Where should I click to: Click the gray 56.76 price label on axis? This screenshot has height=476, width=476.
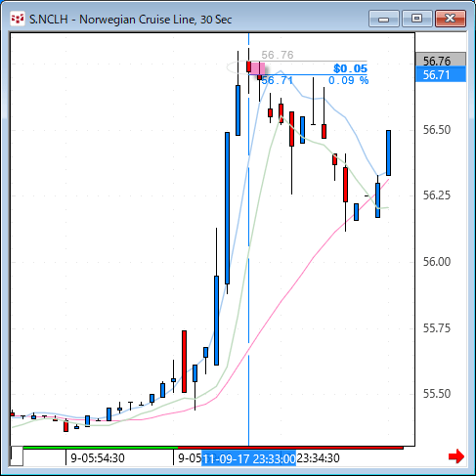[x=441, y=60]
